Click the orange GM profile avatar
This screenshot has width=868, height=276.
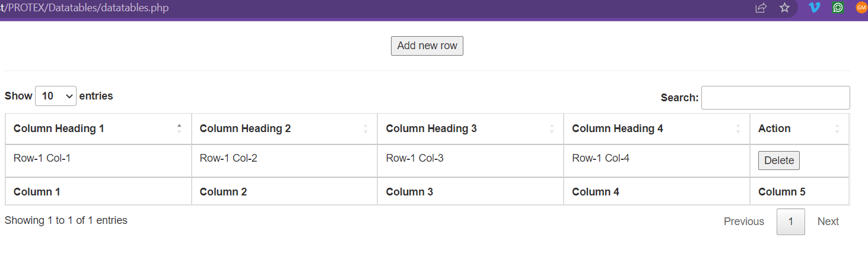861,8
